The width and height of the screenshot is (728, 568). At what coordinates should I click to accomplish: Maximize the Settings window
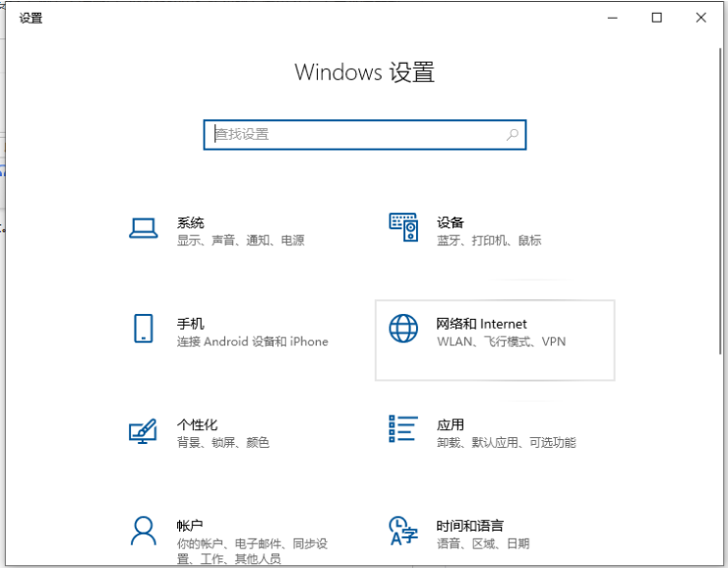[657, 17]
